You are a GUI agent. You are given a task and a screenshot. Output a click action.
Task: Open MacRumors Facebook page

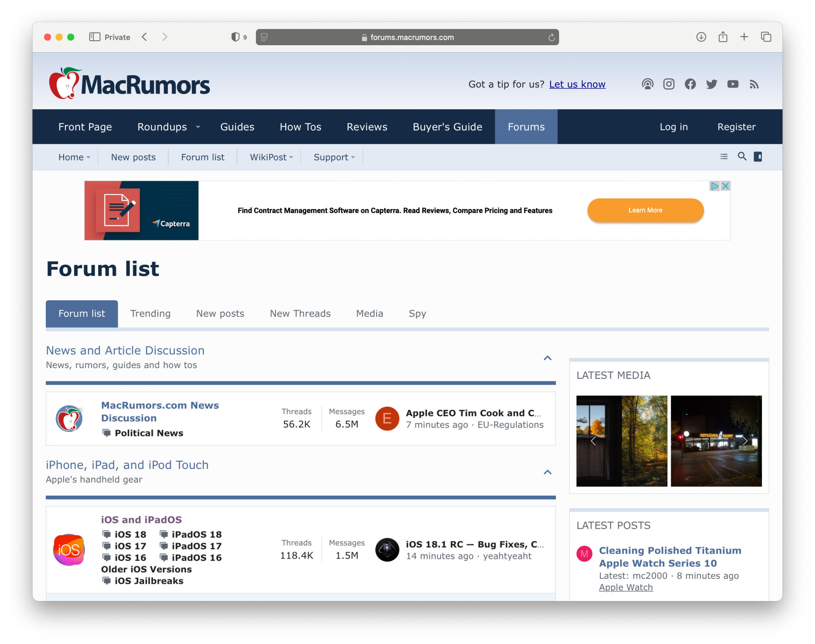(690, 84)
